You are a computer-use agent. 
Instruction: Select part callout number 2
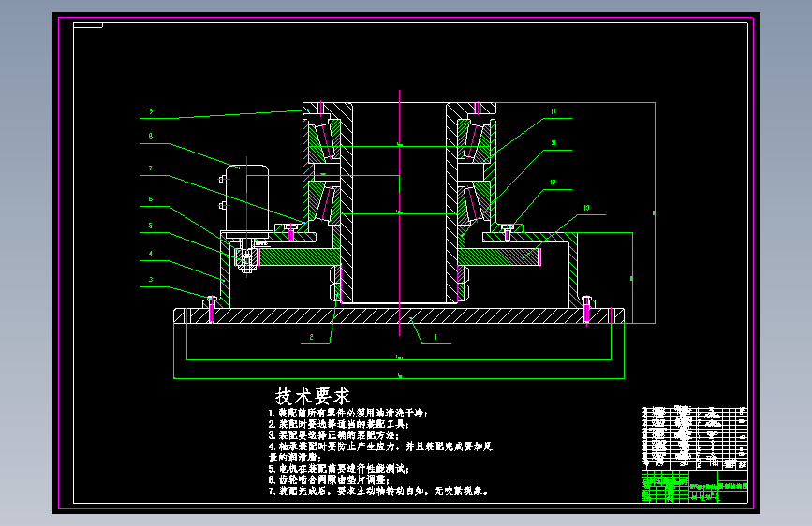click(311, 337)
